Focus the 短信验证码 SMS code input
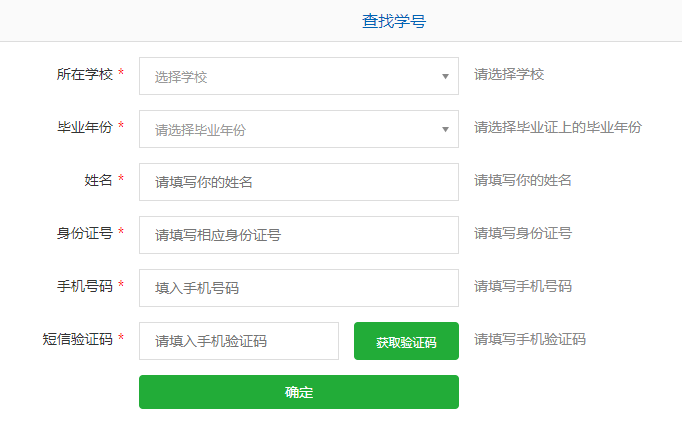Screen dimensions: 682x441 click(x=239, y=341)
